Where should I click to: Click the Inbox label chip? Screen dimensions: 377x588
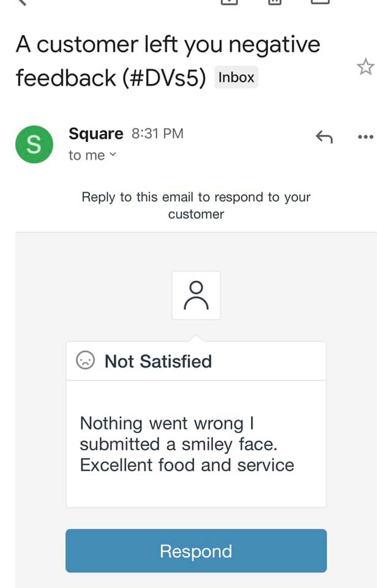click(x=236, y=77)
